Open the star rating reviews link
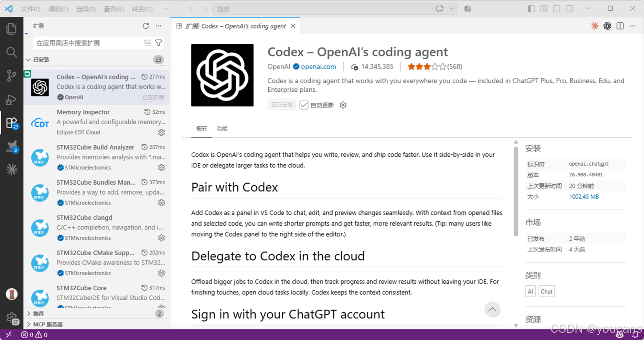 pyautogui.click(x=435, y=67)
